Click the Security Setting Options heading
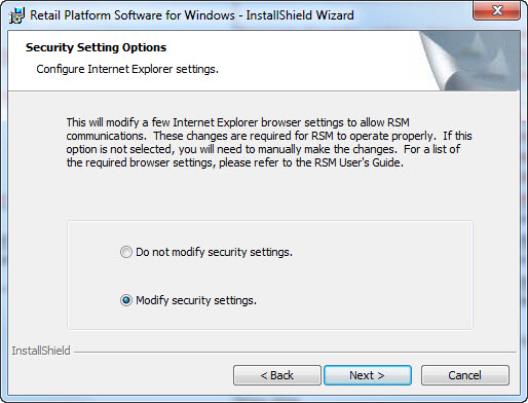 96,47
